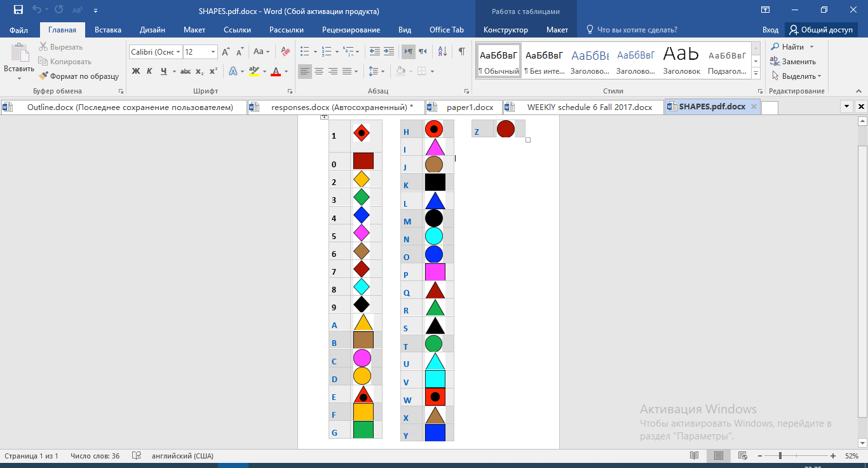Toggle Print Layout view in the status bar

click(x=718, y=456)
